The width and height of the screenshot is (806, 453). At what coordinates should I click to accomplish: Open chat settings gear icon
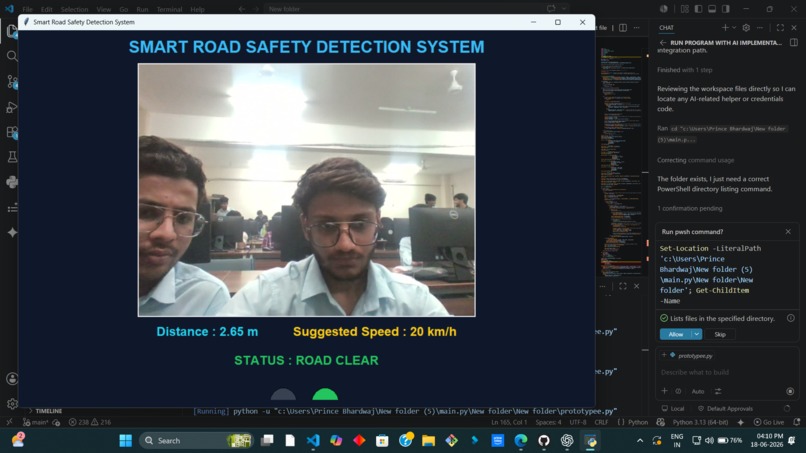pyautogui.click(x=746, y=27)
